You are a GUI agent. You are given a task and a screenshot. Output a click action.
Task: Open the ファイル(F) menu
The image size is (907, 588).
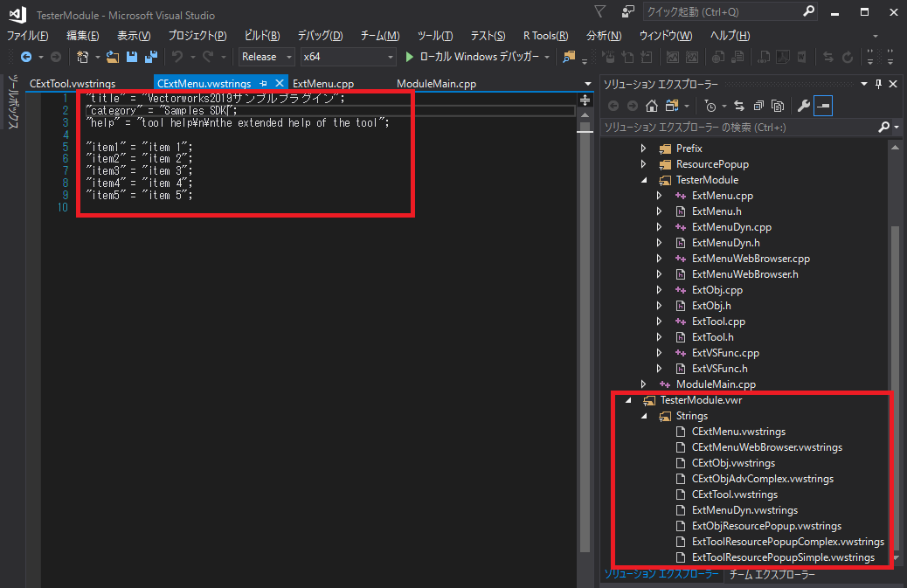(x=27, y=36)
